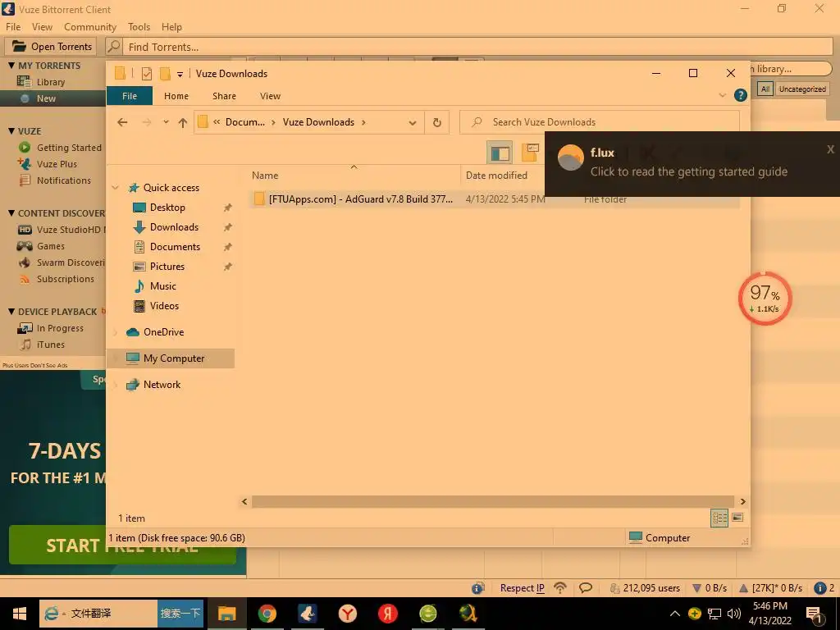Open Chrome from the taskbar
Screen dimensions: 840x630
[267, 614]
